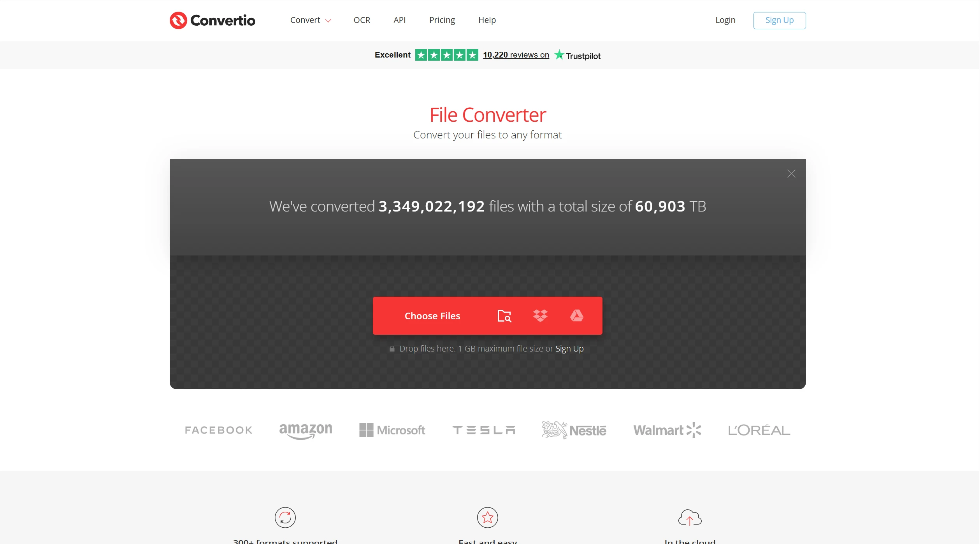The image size is (980, 544).
Task: Click the star Fast and easy icon
Action: pyautogui.click(x=488, y=518)
